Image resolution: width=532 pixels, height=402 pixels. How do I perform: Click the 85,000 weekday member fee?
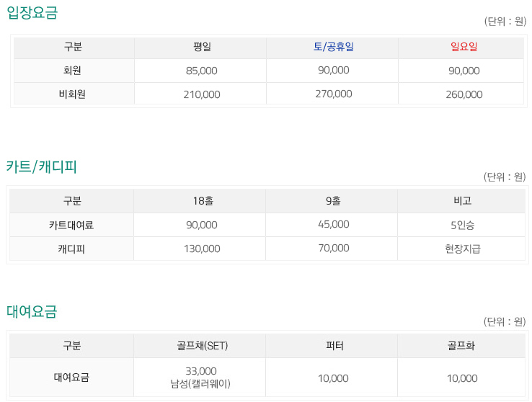[201, 71]
